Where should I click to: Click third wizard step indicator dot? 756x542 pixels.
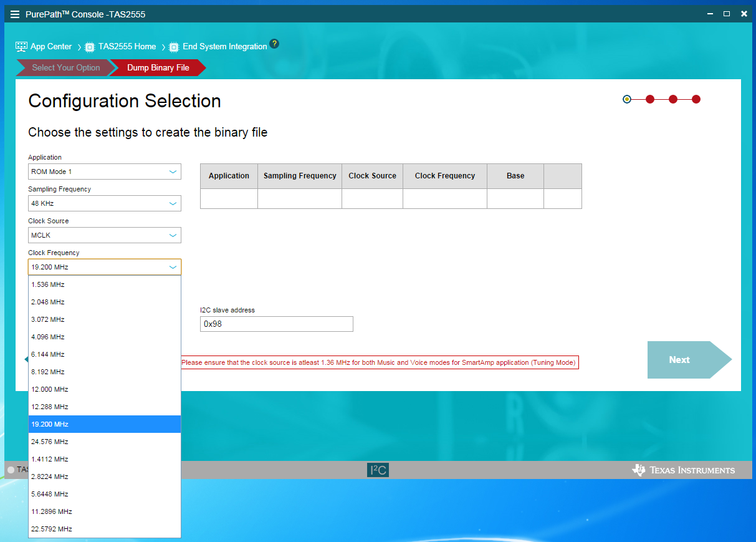point(673,99)
